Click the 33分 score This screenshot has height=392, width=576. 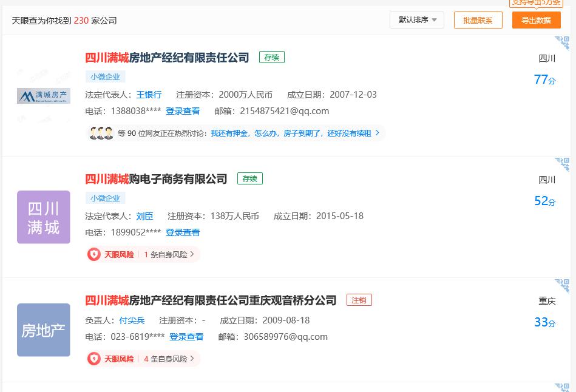tap(545, 322)
